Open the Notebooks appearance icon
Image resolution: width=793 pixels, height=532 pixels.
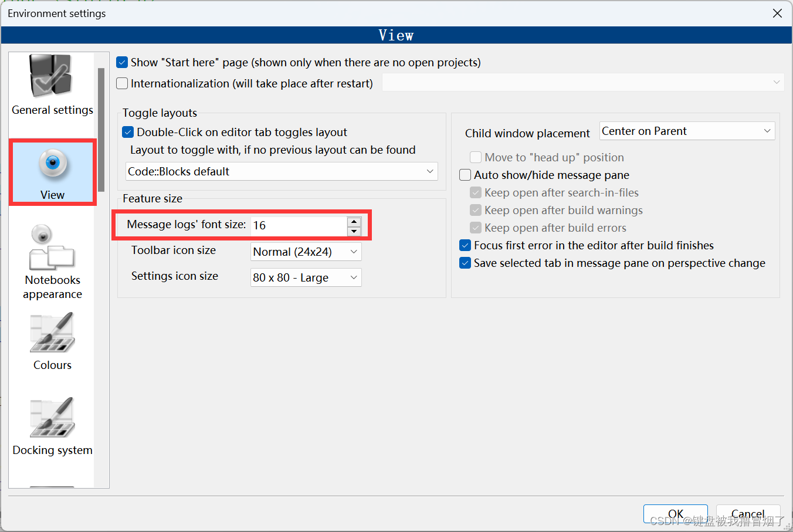pos(52,247)
